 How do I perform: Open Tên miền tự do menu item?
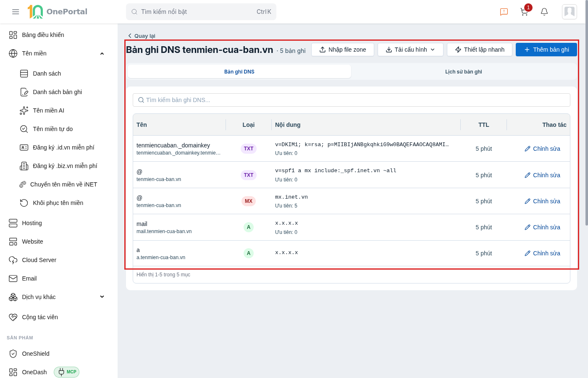[x=53, y=129]
